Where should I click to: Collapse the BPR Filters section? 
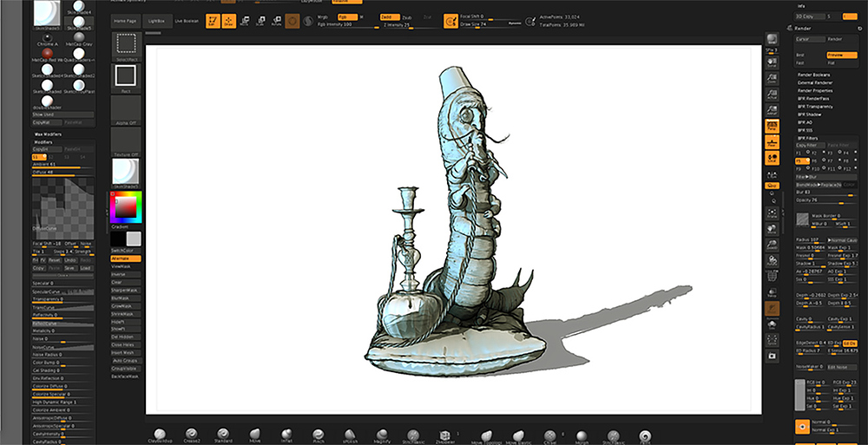point(807,138)
